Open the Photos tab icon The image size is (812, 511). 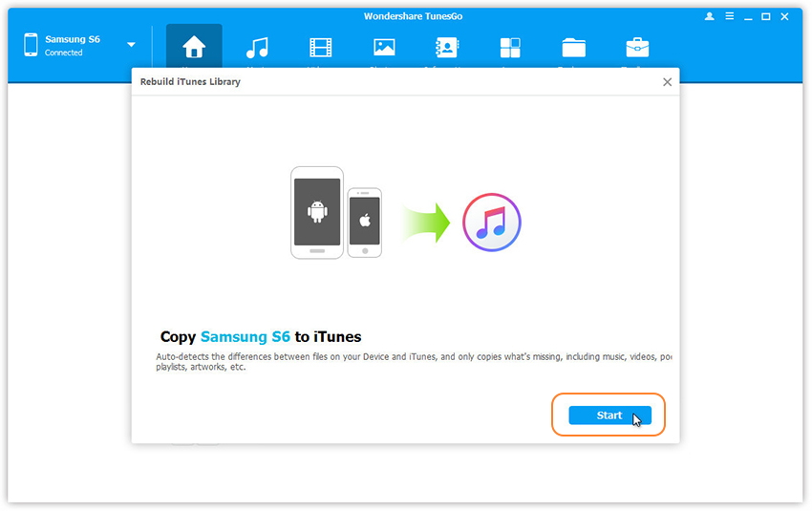[384, 48]
